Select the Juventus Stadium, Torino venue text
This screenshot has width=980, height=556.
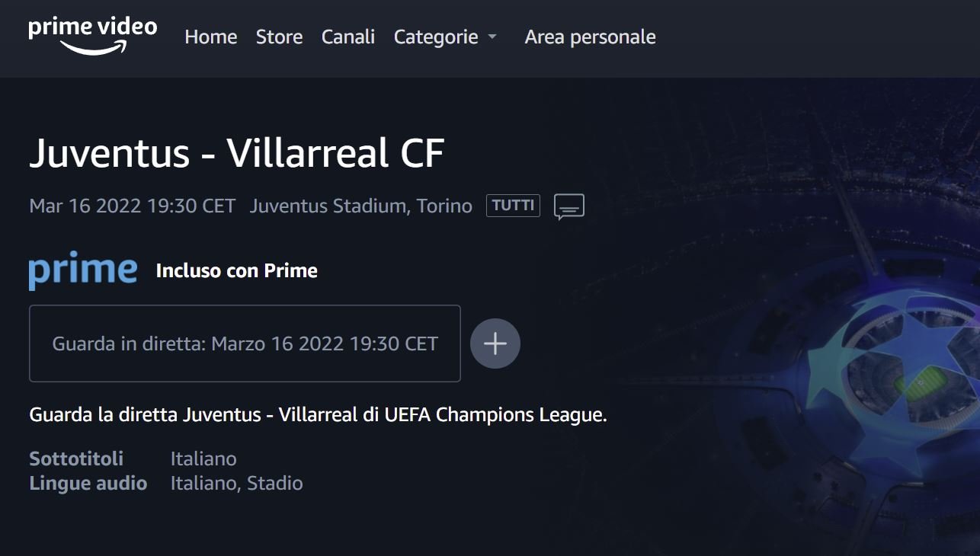pos(360,206)
